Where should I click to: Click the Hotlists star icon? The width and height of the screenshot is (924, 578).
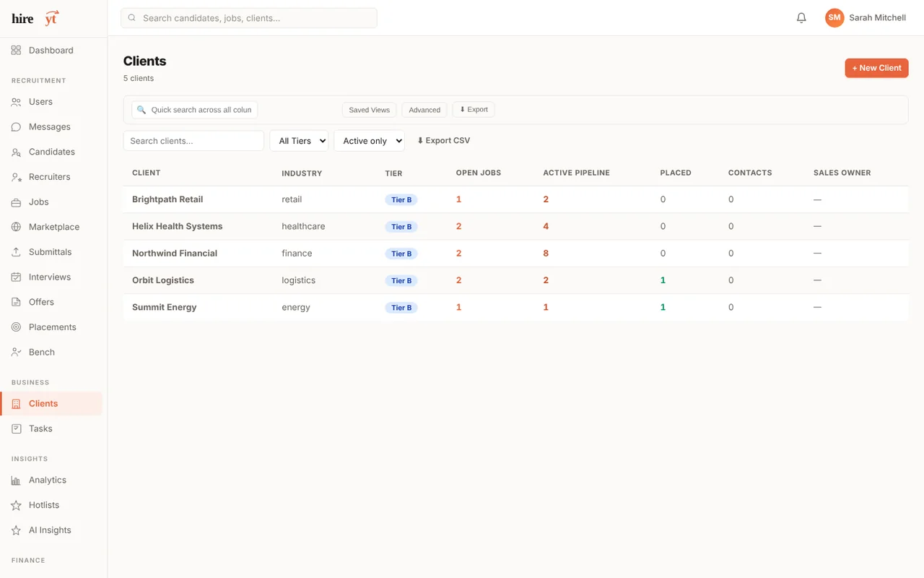(16, 505)
